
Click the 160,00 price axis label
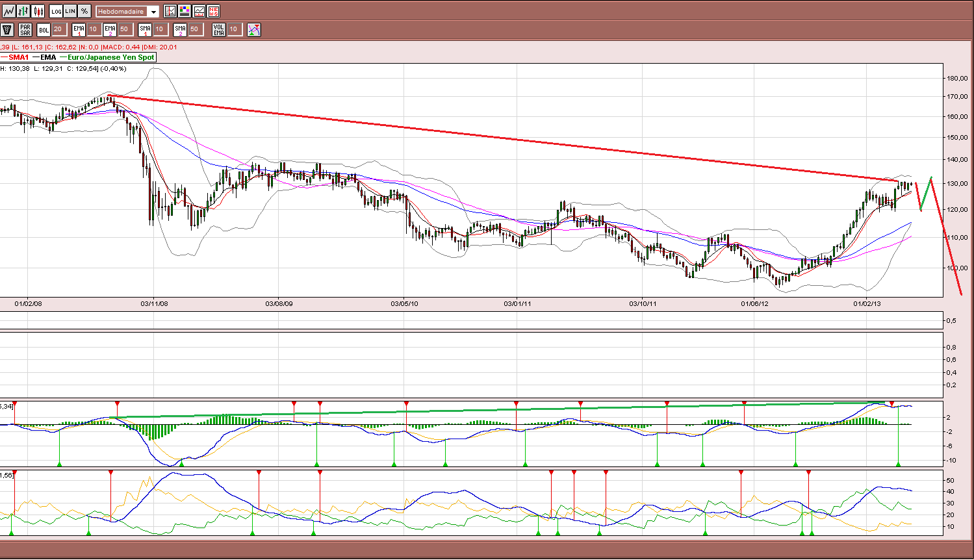pos(958,117)
